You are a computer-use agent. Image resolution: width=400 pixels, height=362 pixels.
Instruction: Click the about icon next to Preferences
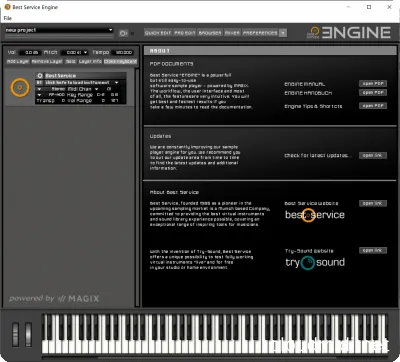click(x=283, y=33)
